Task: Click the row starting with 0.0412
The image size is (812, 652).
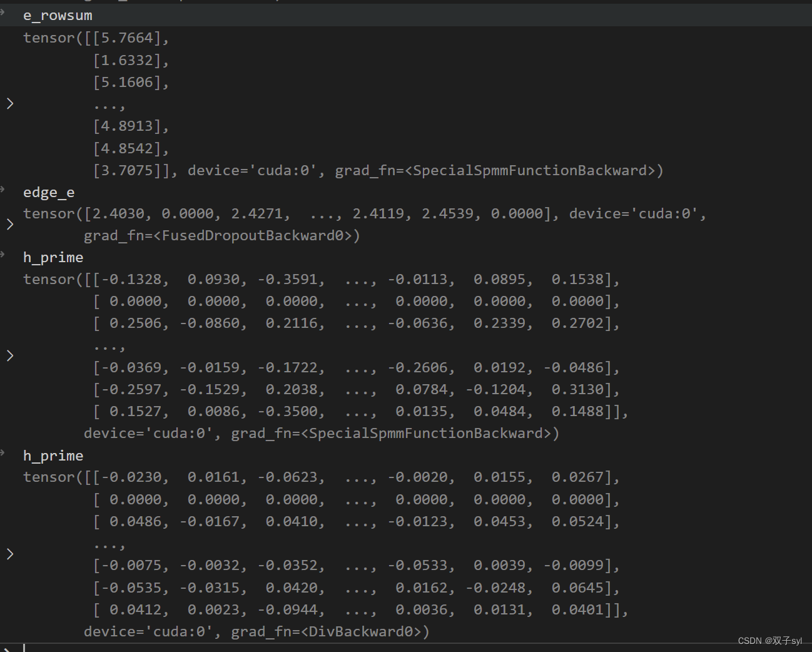Action: (x=360, y=610)
